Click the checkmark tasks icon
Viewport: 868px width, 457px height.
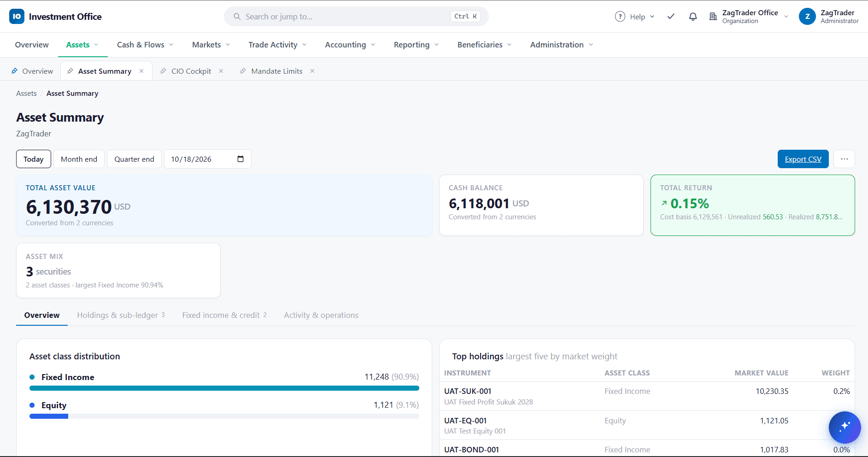click(x=671, y=17)
